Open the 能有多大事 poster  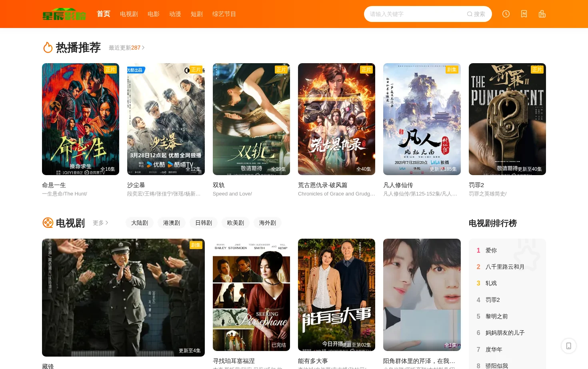(x=336, y=295)
